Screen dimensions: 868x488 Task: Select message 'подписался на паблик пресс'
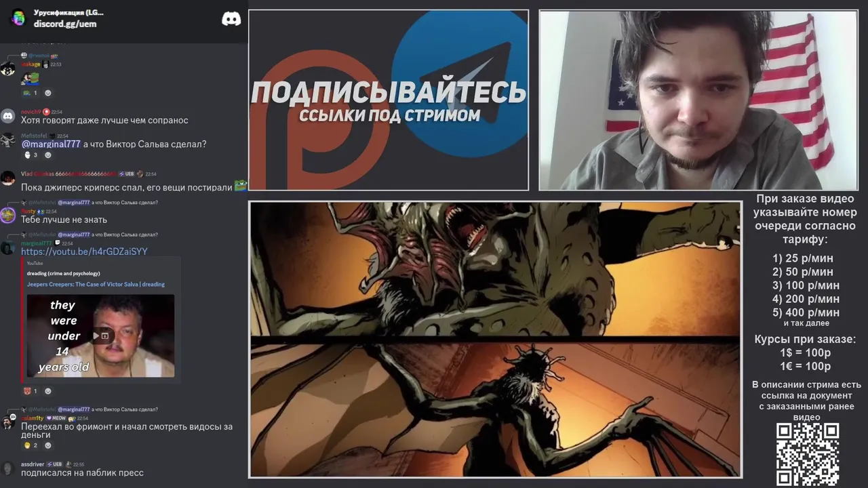click(x=82, y=473)
